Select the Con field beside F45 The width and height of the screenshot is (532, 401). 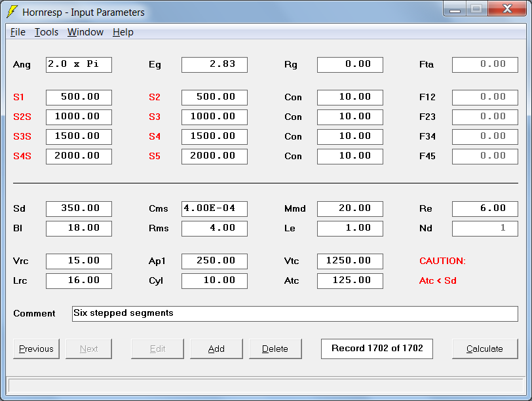pos(350,157)
